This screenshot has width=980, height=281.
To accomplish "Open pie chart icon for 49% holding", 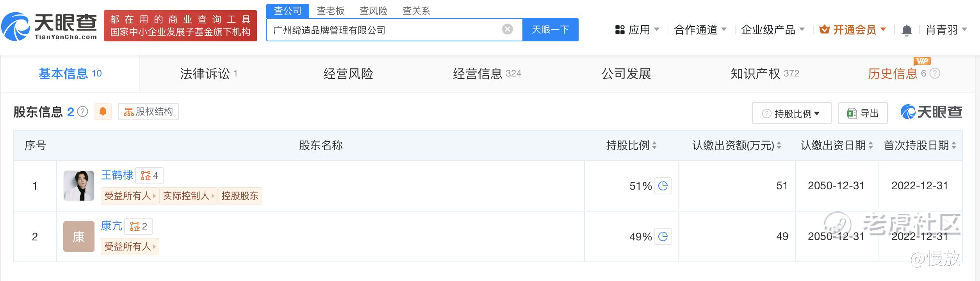I will click(663, 237).
